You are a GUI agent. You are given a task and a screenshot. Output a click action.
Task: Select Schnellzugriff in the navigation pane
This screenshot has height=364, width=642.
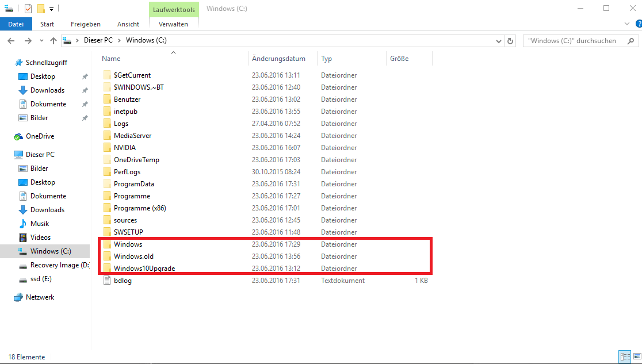pos(46,63)
